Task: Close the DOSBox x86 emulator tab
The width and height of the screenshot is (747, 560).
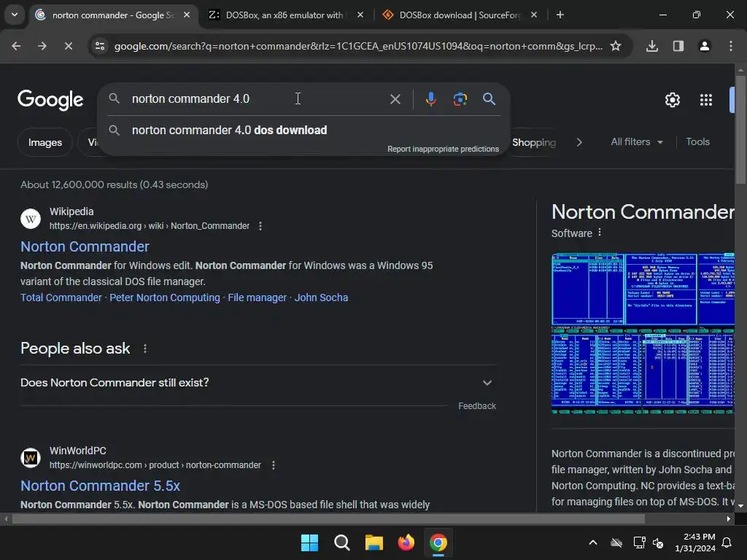Action: 360,15
